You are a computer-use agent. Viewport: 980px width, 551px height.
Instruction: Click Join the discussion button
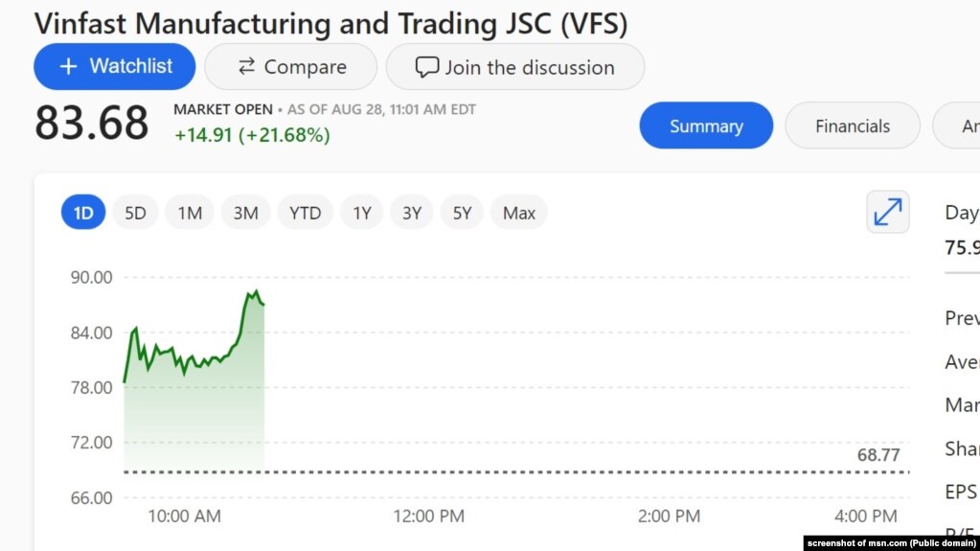tap(515, 67)
